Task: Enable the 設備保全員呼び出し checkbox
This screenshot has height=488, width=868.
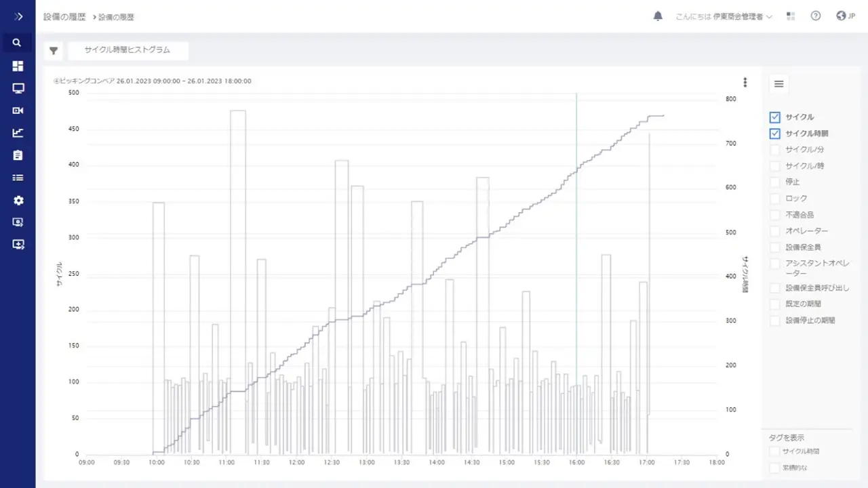Action: (x=775, y=288)
